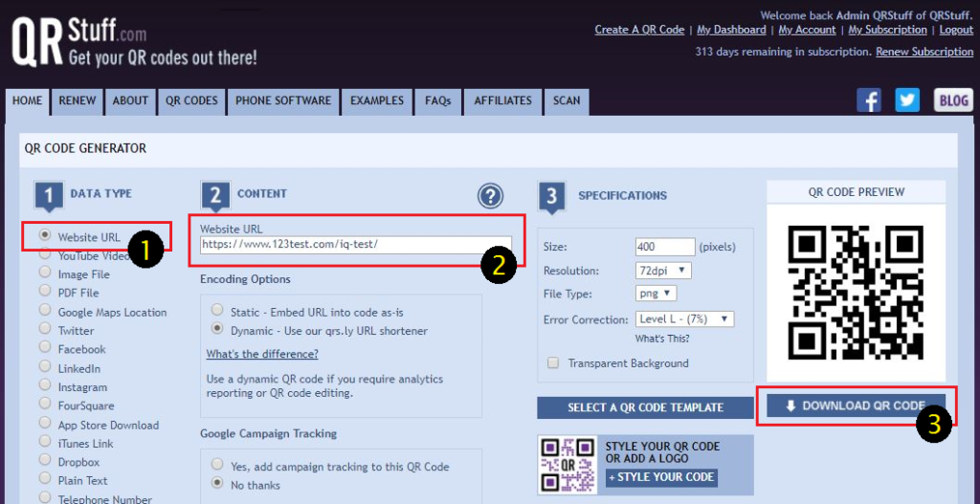Screen dimensions: 980x504
Task: Click the Size pixels input field
Action: pyautogui.click(x=664, y=247)
